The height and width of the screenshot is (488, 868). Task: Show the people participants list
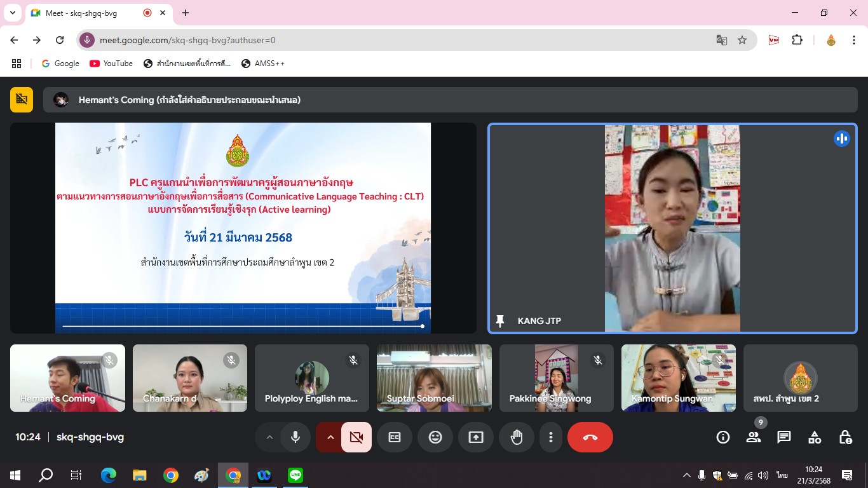click(x=754, y=437)
